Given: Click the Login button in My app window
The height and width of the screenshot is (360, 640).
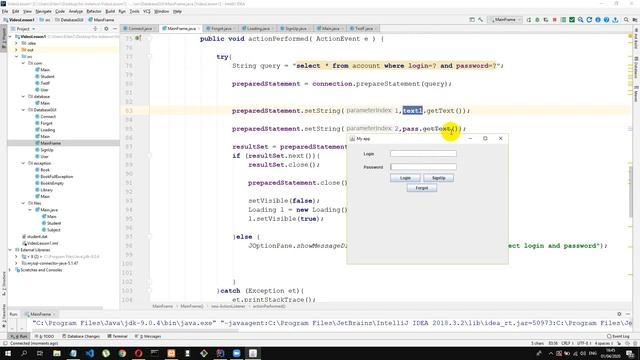Looking at the screenshot, I should point(405,178).
